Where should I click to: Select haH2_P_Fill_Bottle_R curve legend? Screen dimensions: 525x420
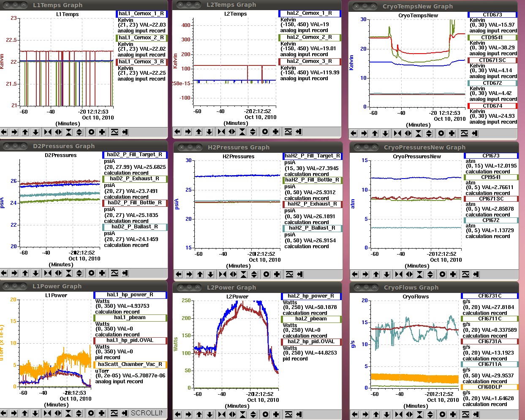point(312,180)
